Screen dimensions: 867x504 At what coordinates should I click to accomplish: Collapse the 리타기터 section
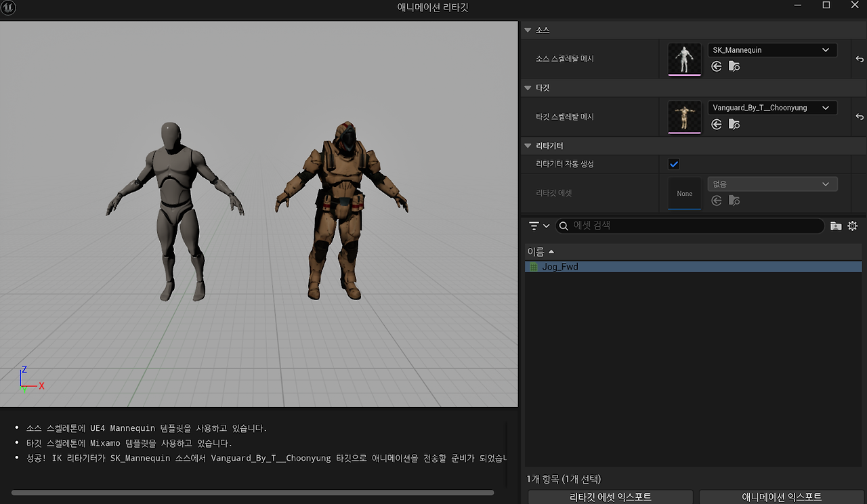[528, 146]
